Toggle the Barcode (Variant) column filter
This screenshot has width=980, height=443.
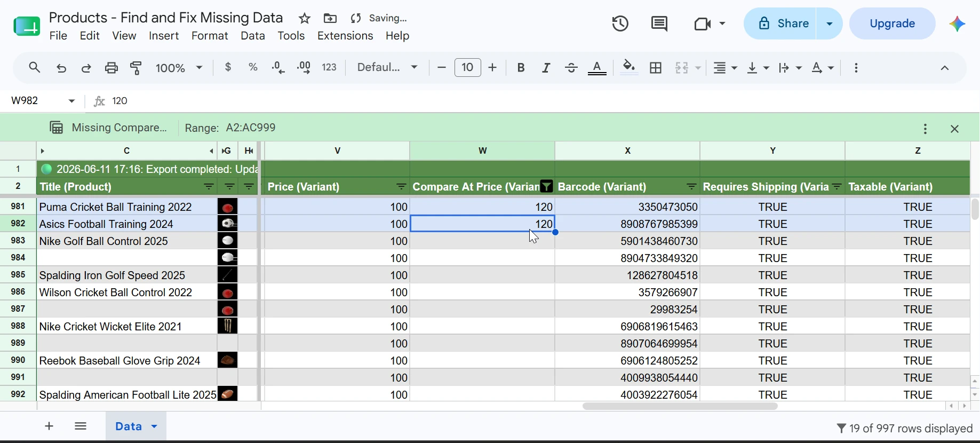pos(691,187)
